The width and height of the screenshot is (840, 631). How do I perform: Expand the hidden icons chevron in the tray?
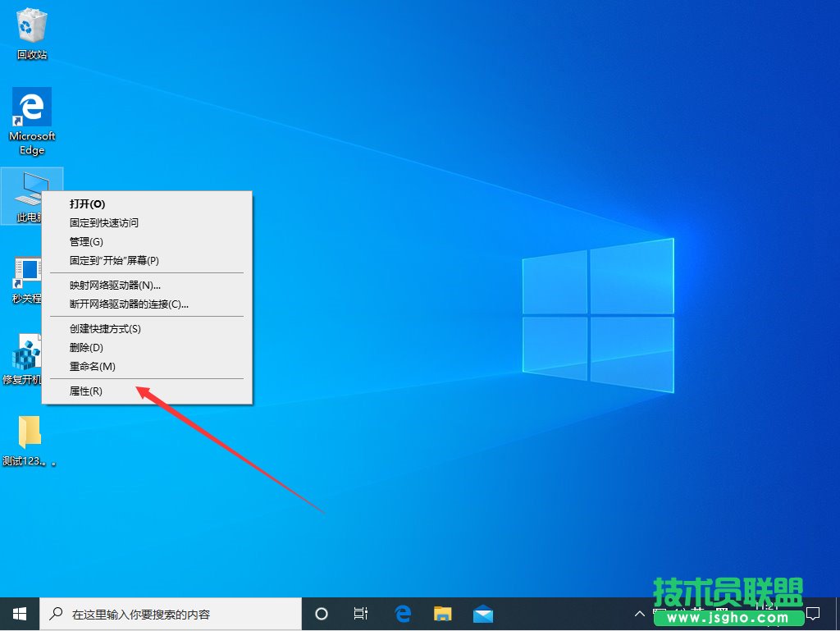click(639, 613)
